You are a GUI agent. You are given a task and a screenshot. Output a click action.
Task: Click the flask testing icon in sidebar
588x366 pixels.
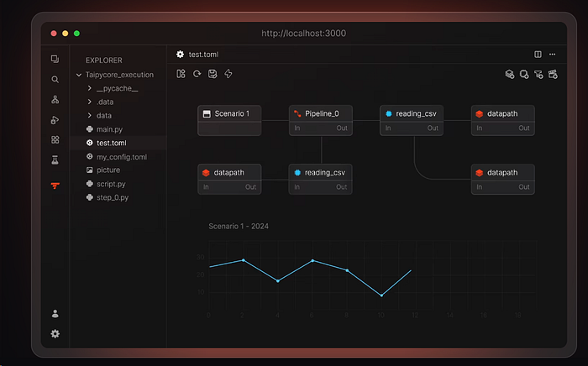click(55, 159)
